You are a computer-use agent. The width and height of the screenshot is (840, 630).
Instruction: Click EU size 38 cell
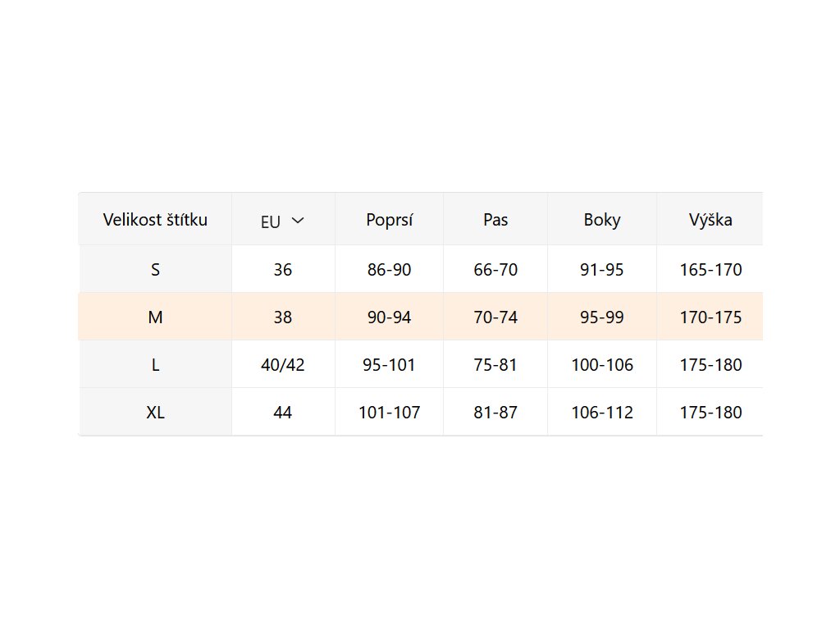click(x=283, y=317)
